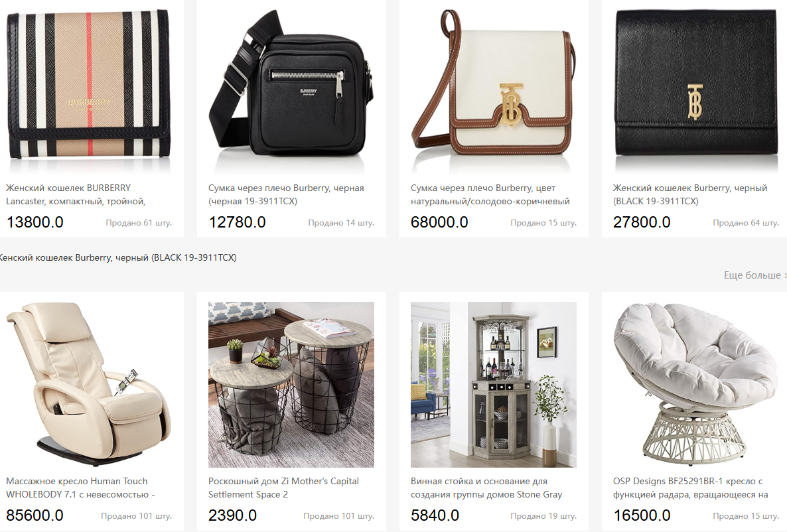Click the 68000.0 price of Burberry bag

coord(439,222)
